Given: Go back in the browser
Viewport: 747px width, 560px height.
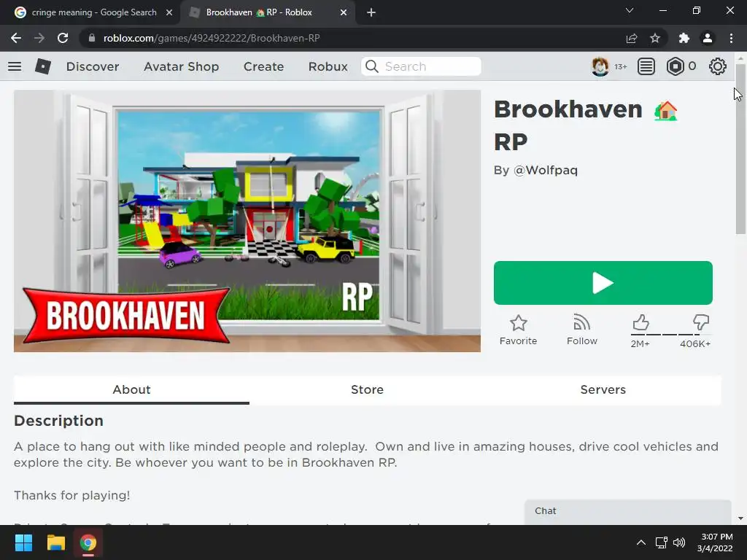Looking at the screenshot, I should (16, 38).
